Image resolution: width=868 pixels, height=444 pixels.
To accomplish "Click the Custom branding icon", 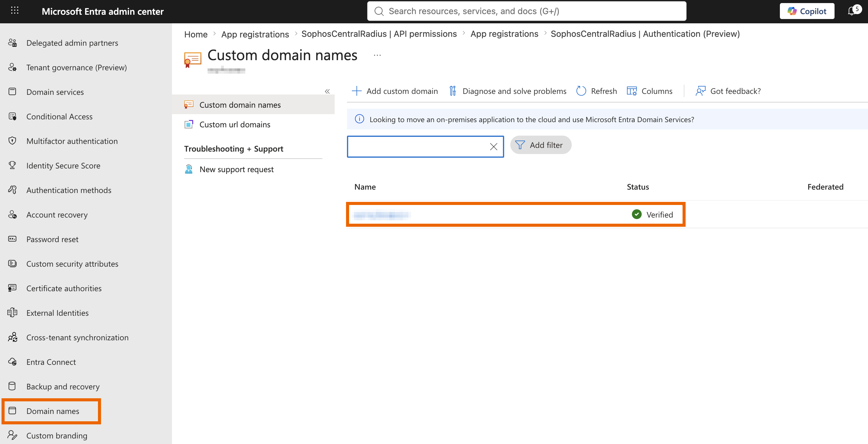I will click(13, 435).
